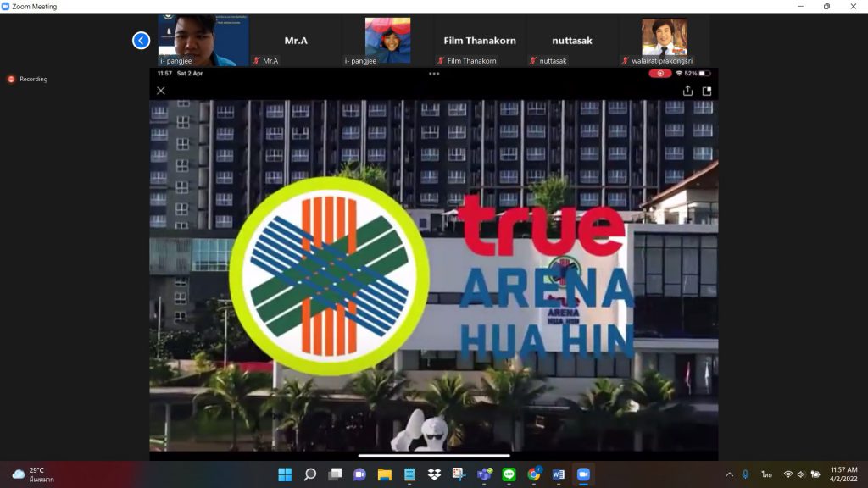Click the Zoom icon in the taskbar
This screenshot has height=488, width=868.
pyautogui.click(x=583, y=474)
